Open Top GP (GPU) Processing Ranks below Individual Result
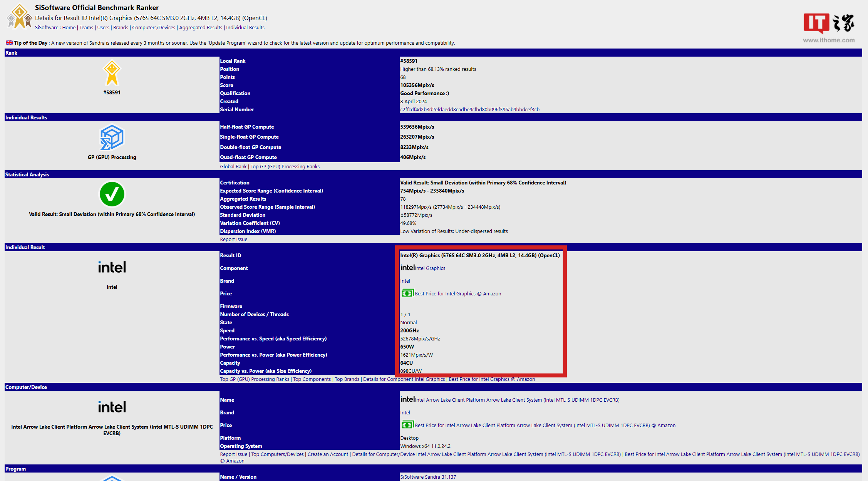868x481 pixels. tap(255, 379)
